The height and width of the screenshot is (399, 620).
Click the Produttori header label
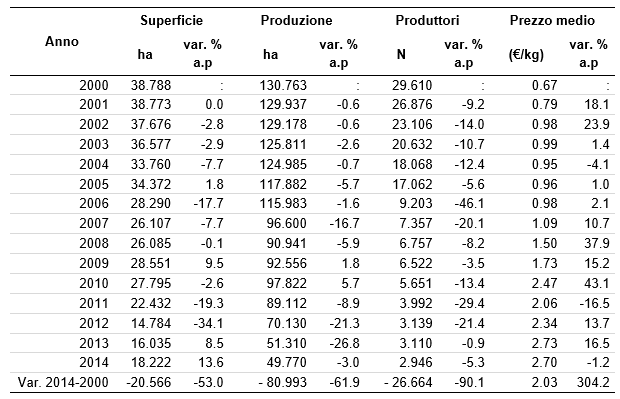[x=427, y=21]
